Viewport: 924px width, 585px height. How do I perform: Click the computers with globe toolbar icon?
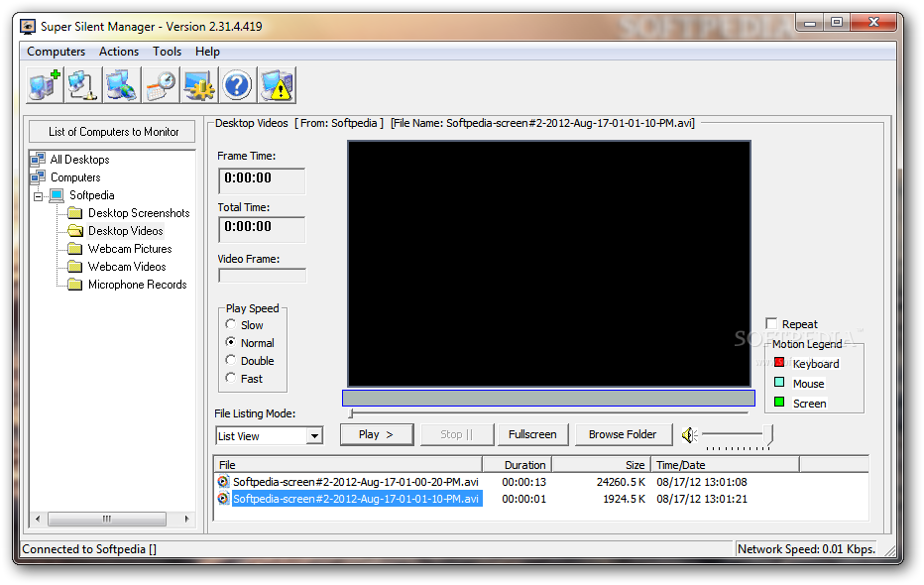(121, 85)
